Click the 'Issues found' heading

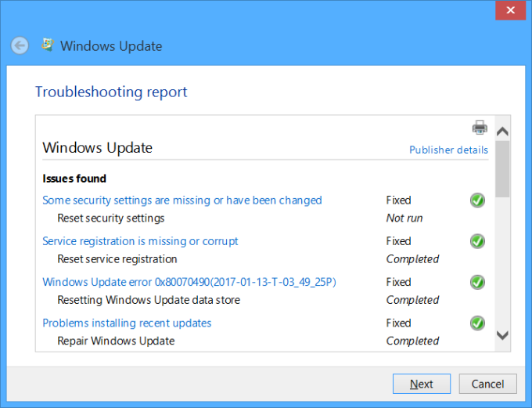[74, 179]
